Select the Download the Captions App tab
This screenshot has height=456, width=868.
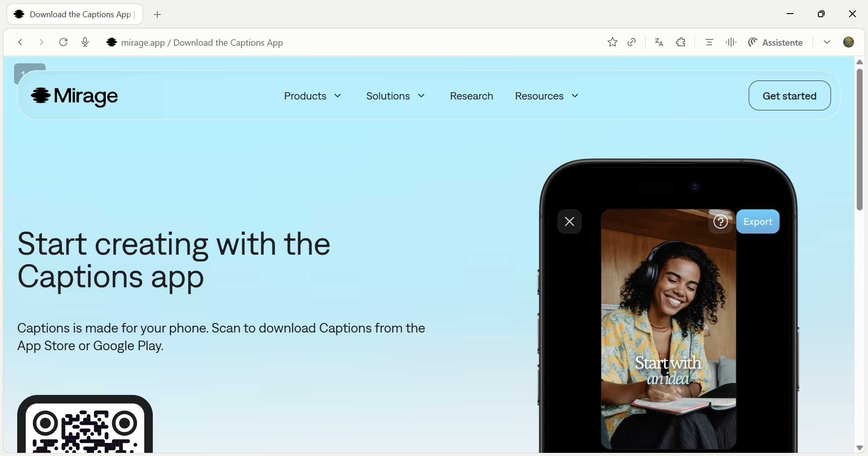click(75, 14)
